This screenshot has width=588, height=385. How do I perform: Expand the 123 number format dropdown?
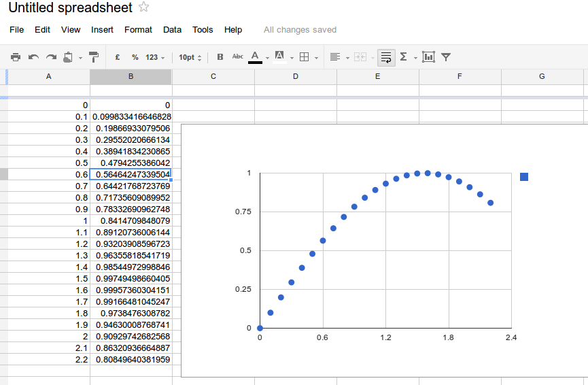tap(156, 57)
